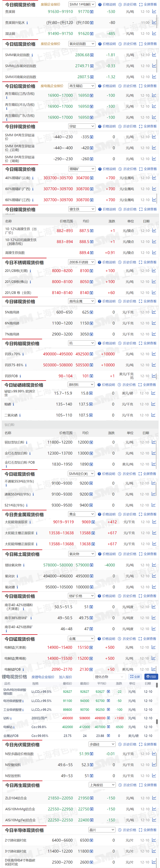Open trend chart for 5N高纯锑
The height and width of the screenshot is (868, 160).
click(154, 312)
